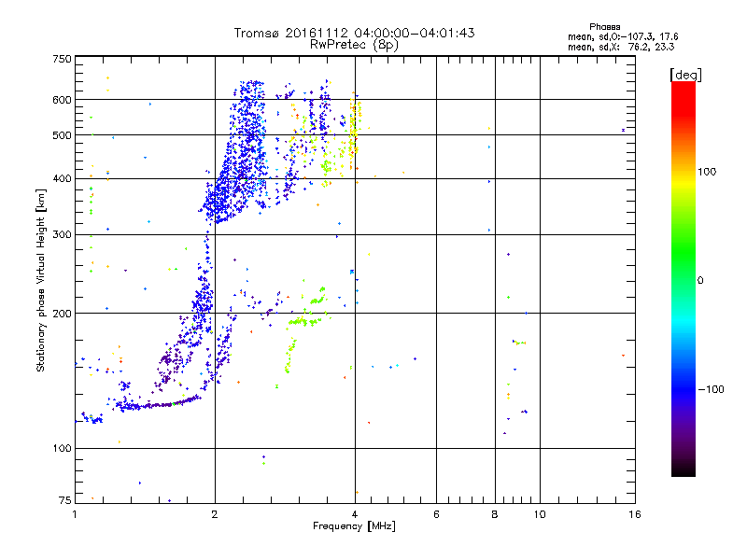Select the RwPretec (8p) subtitle
Screen dimensions: 747x560
click(354, 44)
